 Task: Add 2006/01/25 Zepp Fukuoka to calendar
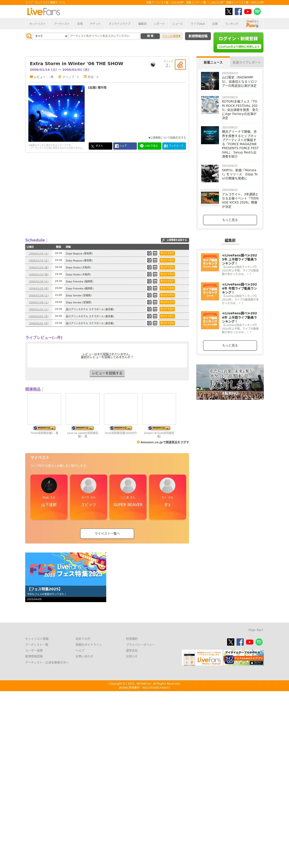click(155, 288)
